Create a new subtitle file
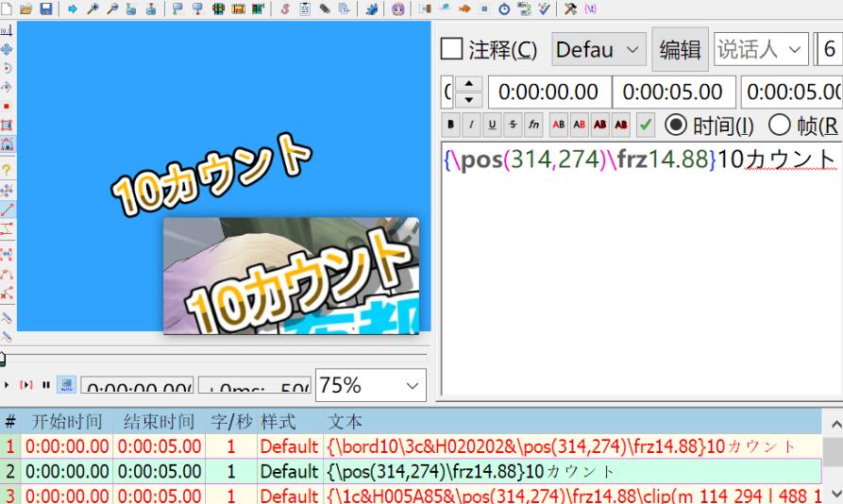 [x=6, y=8]
